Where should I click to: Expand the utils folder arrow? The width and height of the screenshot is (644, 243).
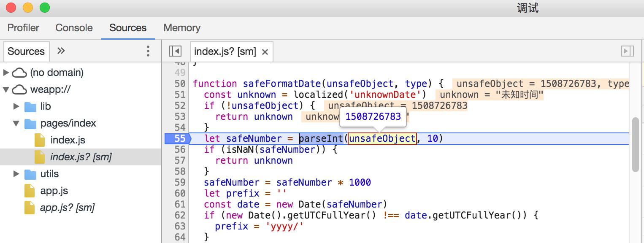point(16,174)
